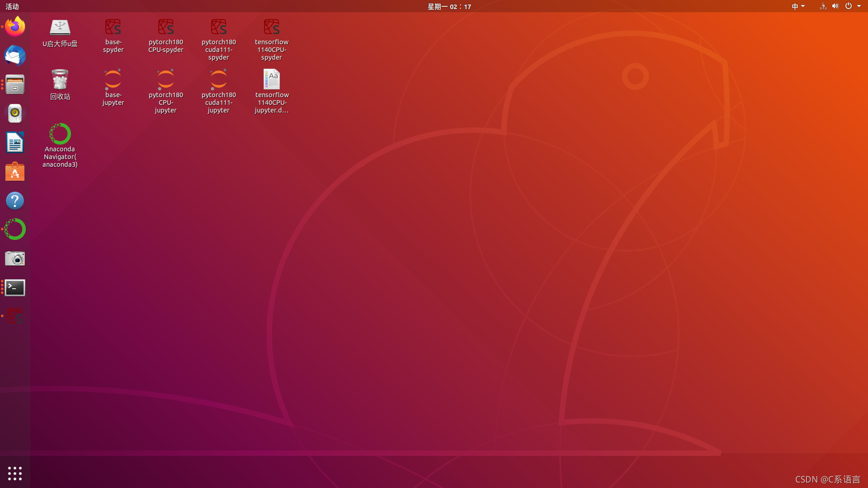Viewport: 868px width, 488px height.
Task: Open the 中 input method menu
Action: click(798, 6)
